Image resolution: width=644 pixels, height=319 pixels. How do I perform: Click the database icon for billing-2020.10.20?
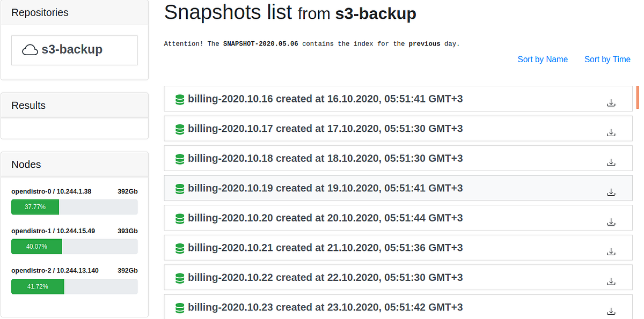(180, 218)
